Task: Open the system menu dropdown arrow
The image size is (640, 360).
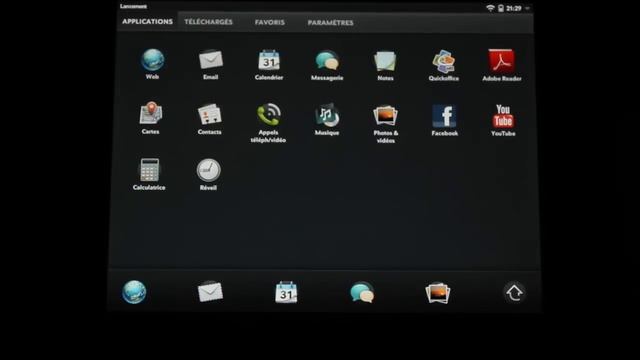Action: pyautogui.click(x=527, y=8)
